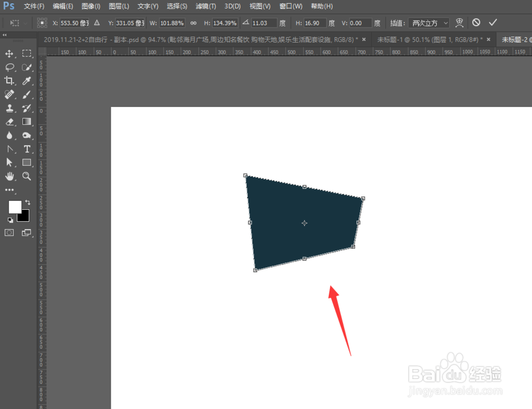
Task: Select the Eraser tool
Action: click(x=9, y=121)
